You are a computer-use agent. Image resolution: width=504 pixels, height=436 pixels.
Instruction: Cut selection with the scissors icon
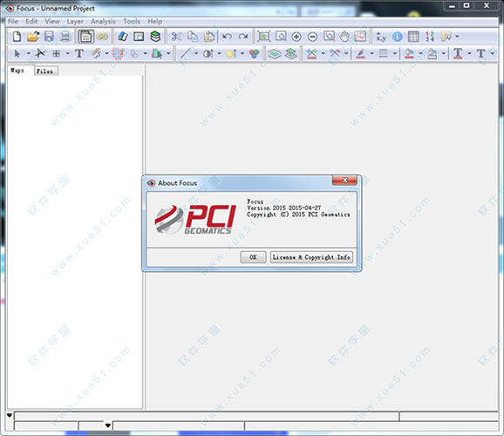tap(176, 37)
